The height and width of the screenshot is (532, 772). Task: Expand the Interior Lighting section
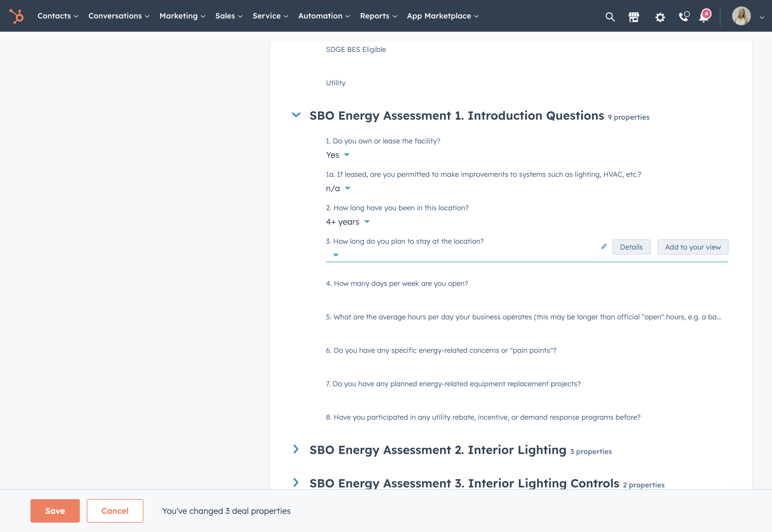coord(296,449)
